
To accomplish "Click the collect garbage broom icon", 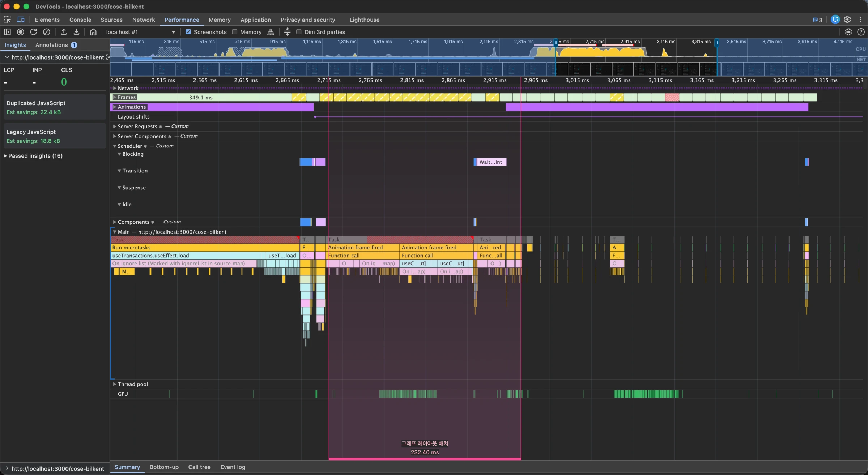I will pos(271,32).
